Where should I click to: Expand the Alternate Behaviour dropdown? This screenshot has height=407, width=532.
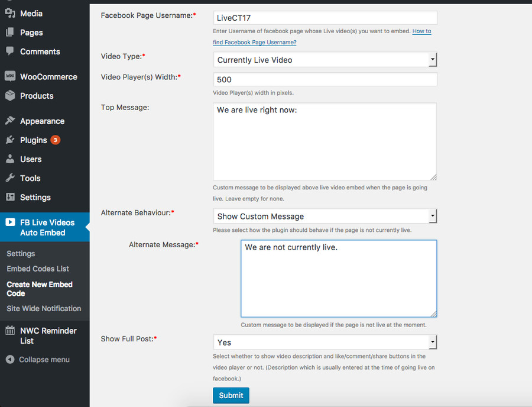325,216
